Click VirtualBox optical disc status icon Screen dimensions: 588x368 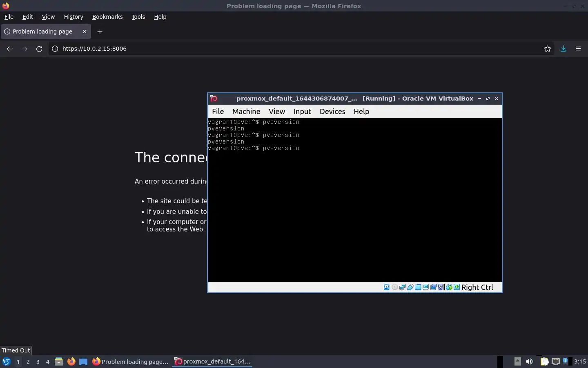coord(394,287)
